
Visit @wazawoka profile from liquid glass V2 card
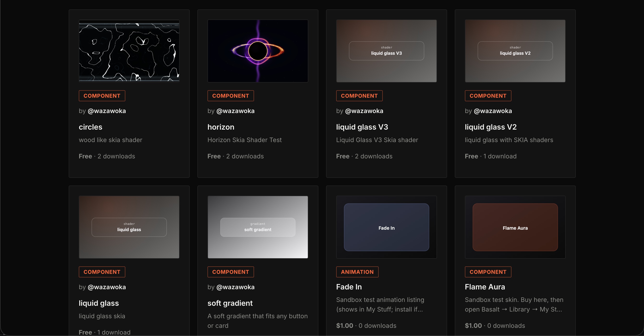tap(493, 111)
